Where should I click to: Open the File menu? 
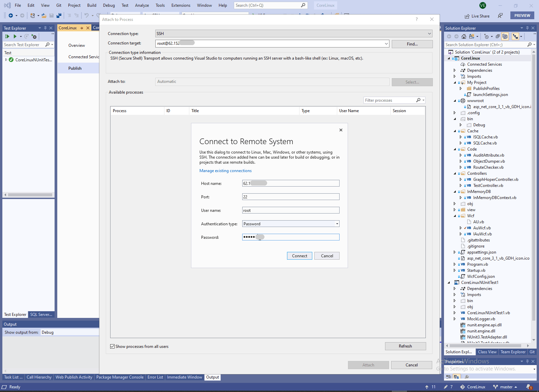click(x=18, y=5)
